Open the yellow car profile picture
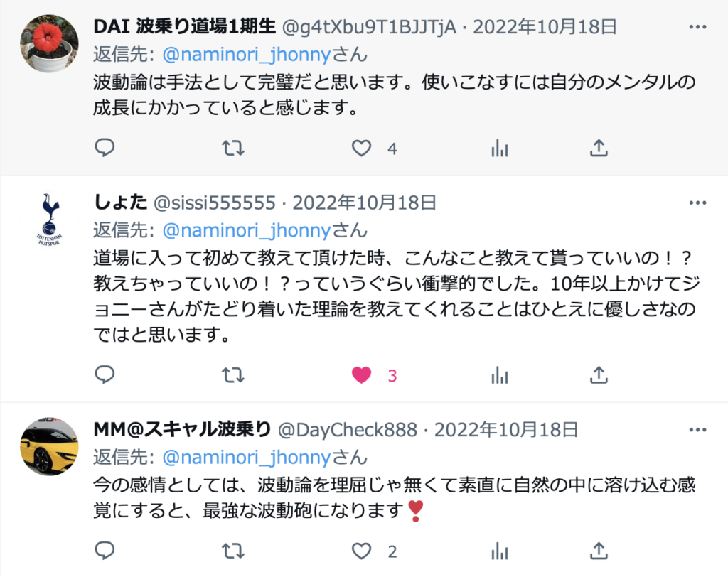 pyautogui.click(x=49, y=446)
